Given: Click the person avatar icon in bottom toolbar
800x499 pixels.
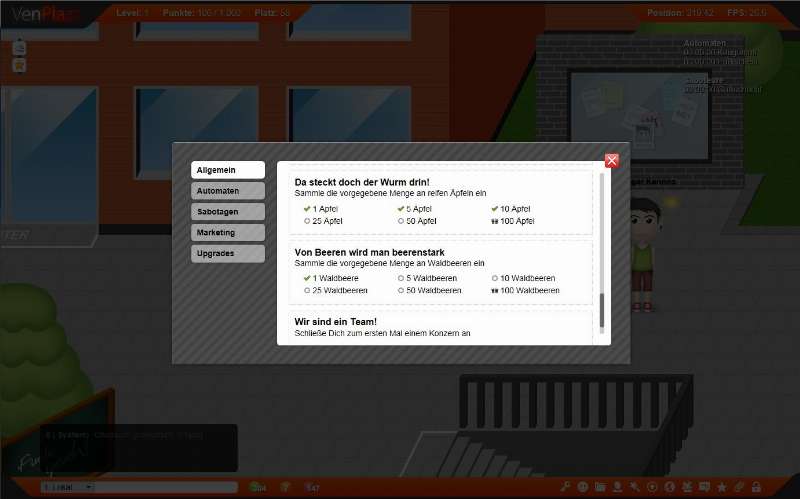Looking at the screenshot, I should point(617,487).
